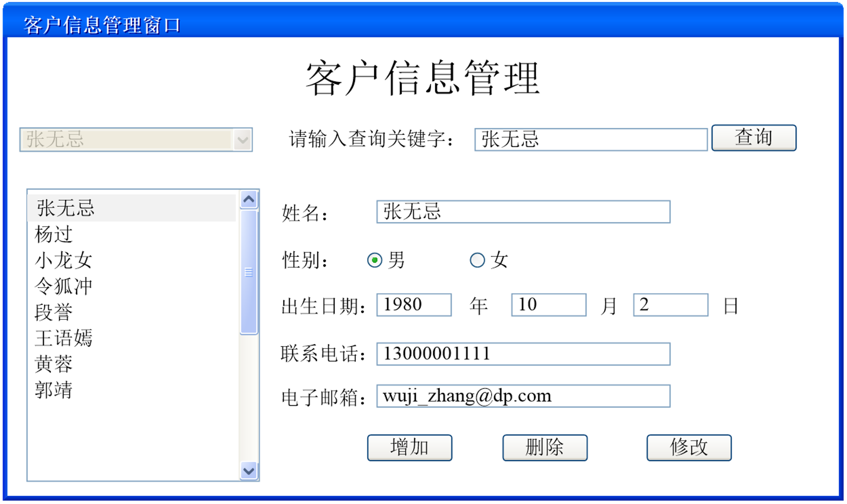Click the list scrollbar thumb

(249, 272)
